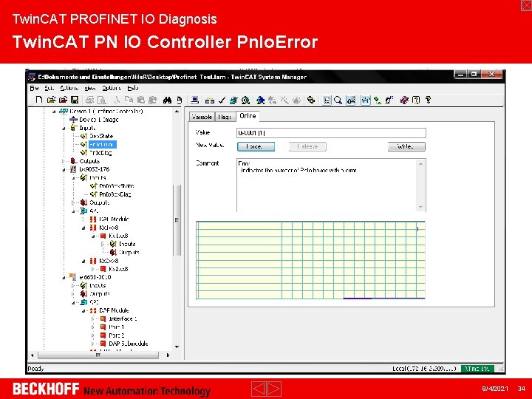Click the black puzzle-piece toolbar icon
The width and height of the screenshot is (532, 399).
311,100
